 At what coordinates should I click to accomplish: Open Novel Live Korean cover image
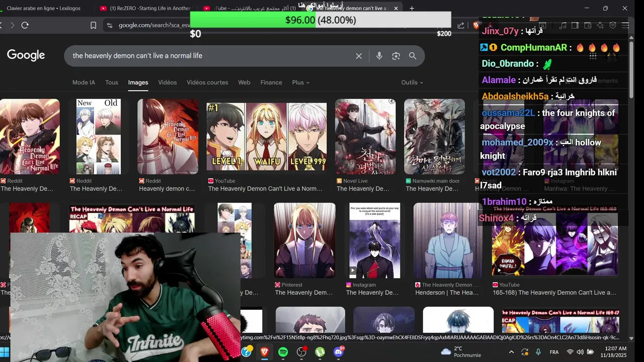click(365, 136)
